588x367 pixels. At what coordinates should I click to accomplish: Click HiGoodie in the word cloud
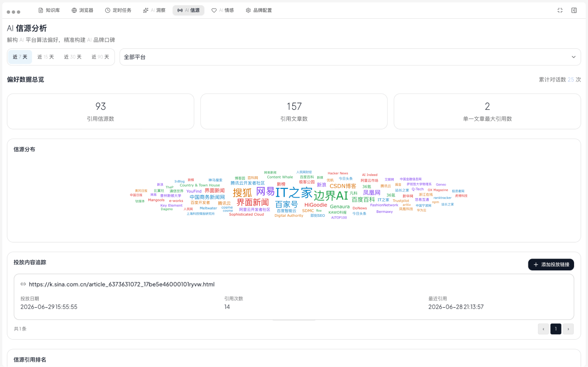[316, 205]
